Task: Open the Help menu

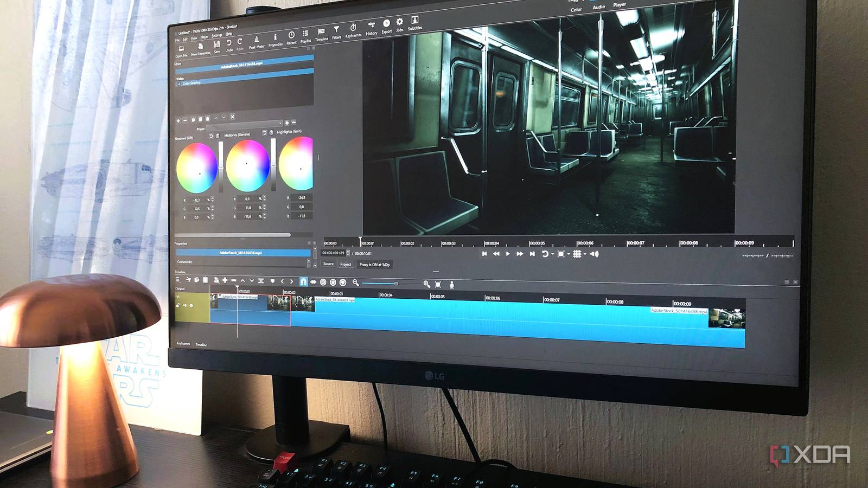Action: point(228,34)
